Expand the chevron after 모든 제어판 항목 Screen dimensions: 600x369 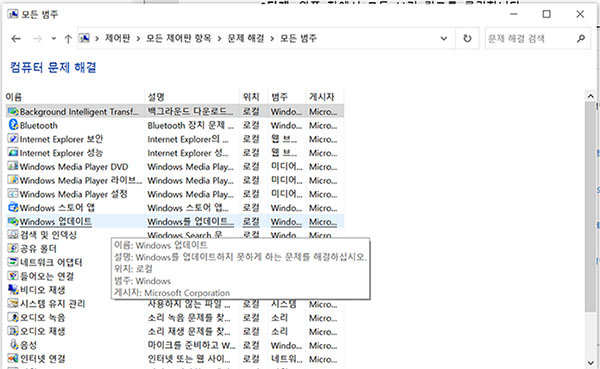tap(219, 38)
